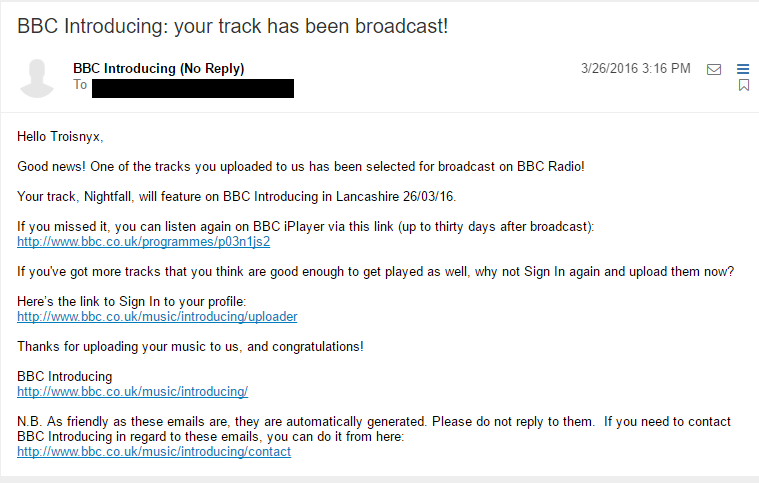This screenshot has width=759, height=483.
Task: Click the "Here's the link to Sign In" line
Action: [132, 302]
